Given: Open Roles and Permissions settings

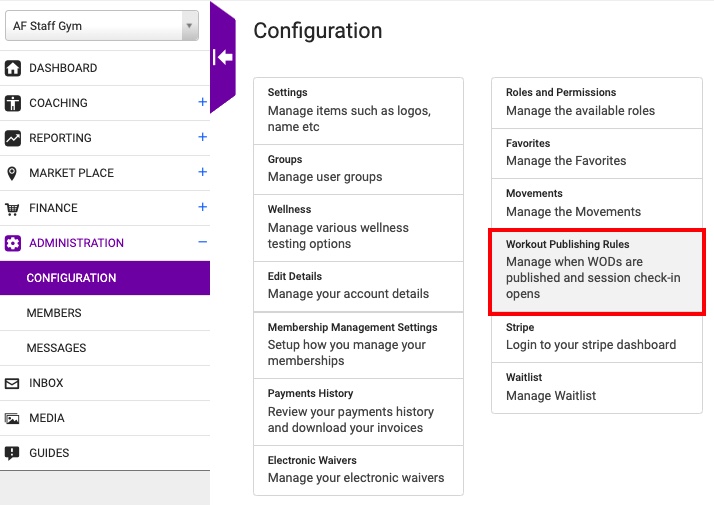Looking at the screenshot, I should pos(597,103).
